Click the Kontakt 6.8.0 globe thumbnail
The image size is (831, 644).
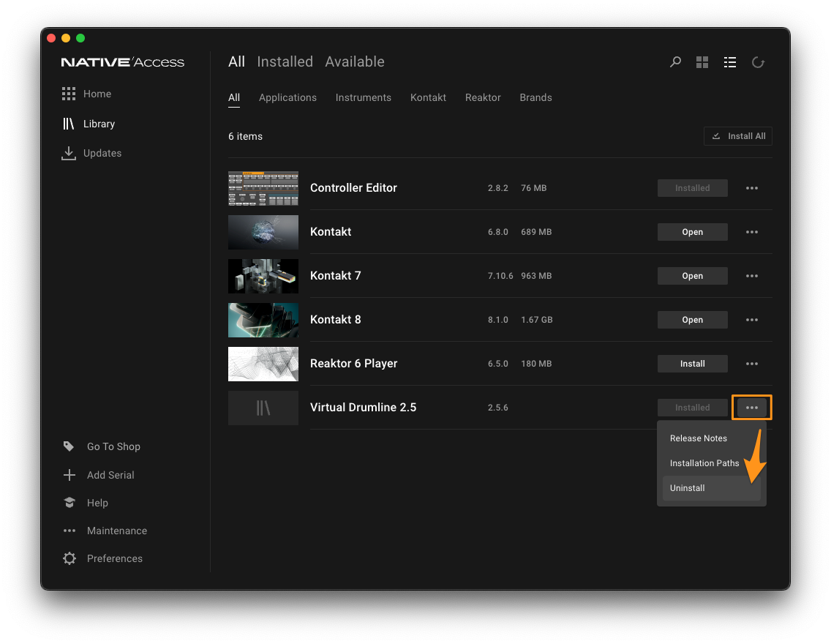(x=263, y=232)
